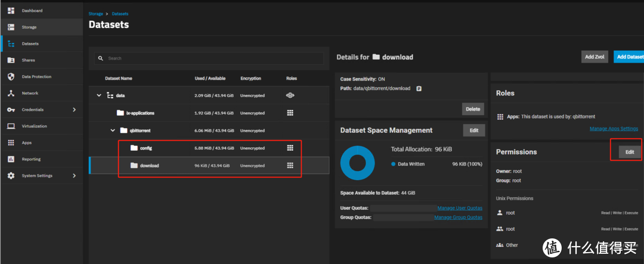Click the apps role icon on config row
This screenshot has height=264, width=644.
(x=290, y=148)
